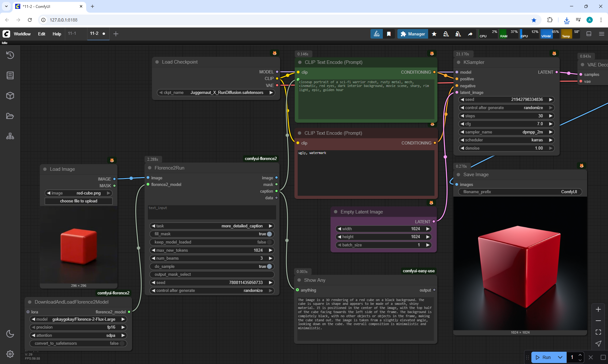Click the share arrow icon in toolbar
This screenshot has width=608, height=364.
tap(470, 34)
